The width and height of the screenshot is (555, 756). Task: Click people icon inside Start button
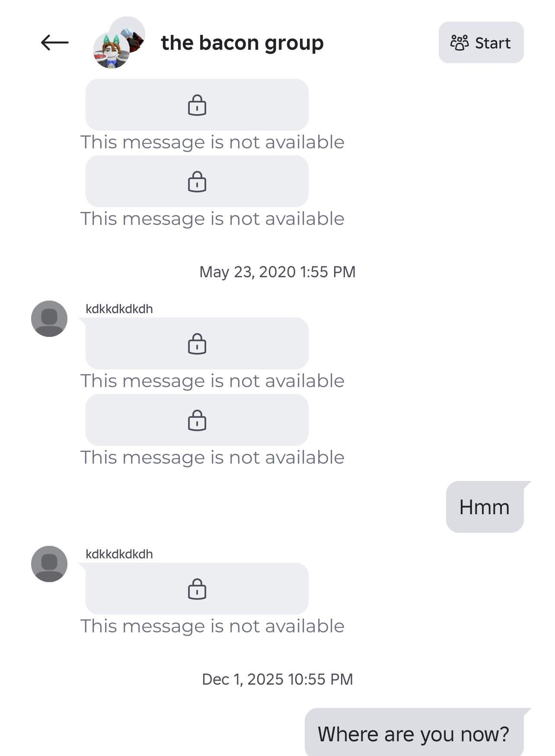(x=459, y=43)
